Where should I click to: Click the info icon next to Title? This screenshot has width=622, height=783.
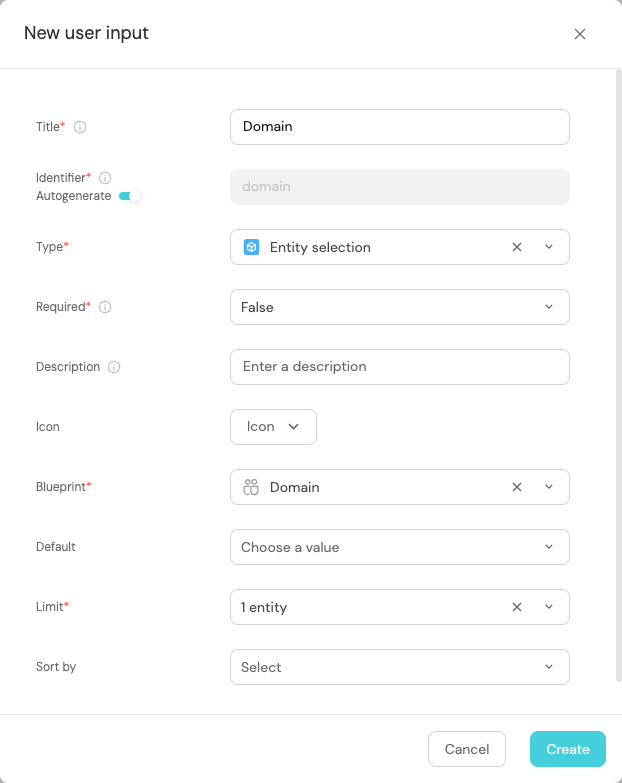click(80, 127)
